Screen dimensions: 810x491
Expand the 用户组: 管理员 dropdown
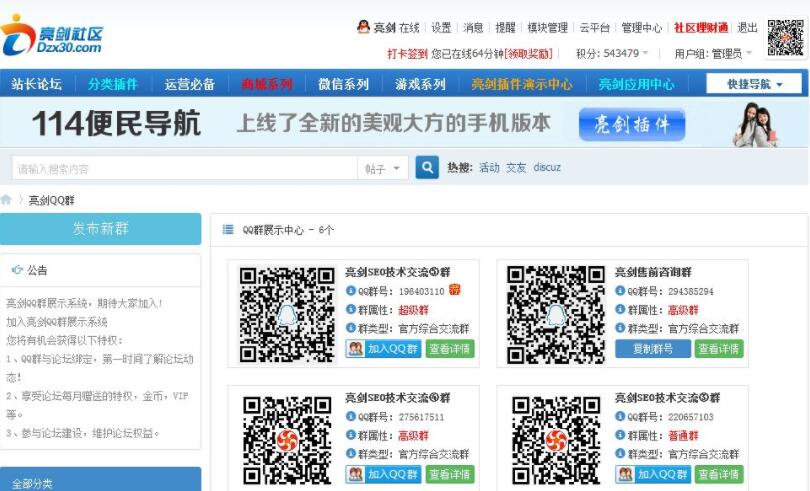point(713,53)
